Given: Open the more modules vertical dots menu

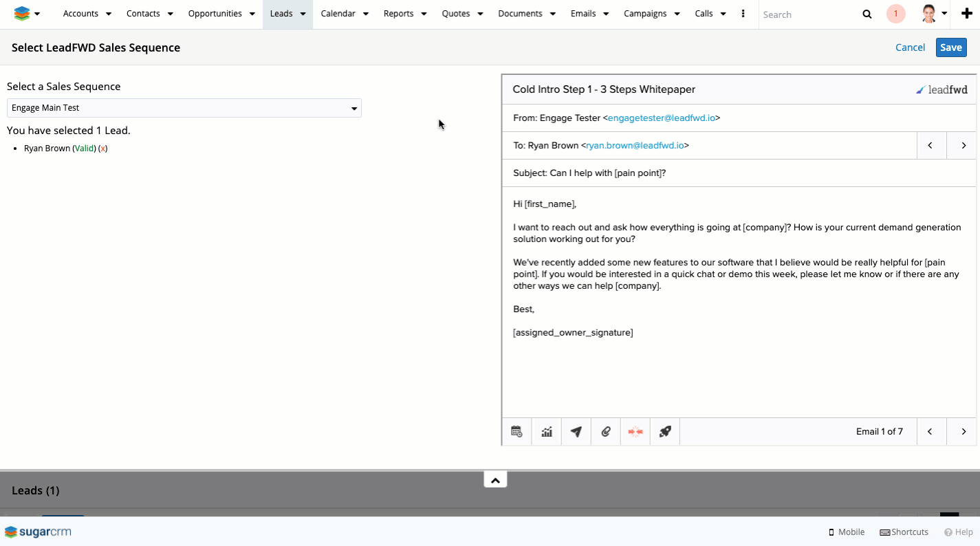Looking at the screenshot, I should tap(743, 14).
